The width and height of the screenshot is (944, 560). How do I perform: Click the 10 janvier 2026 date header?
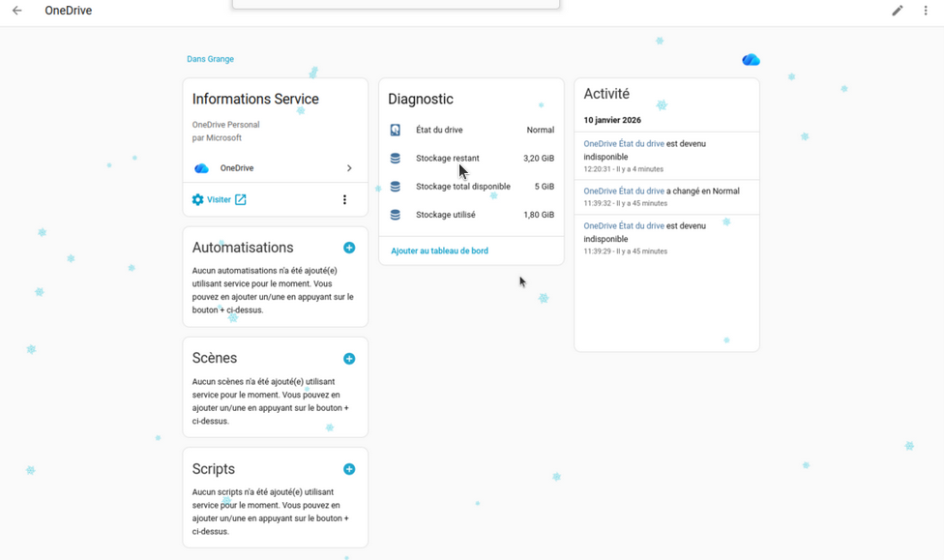[612, 120]
